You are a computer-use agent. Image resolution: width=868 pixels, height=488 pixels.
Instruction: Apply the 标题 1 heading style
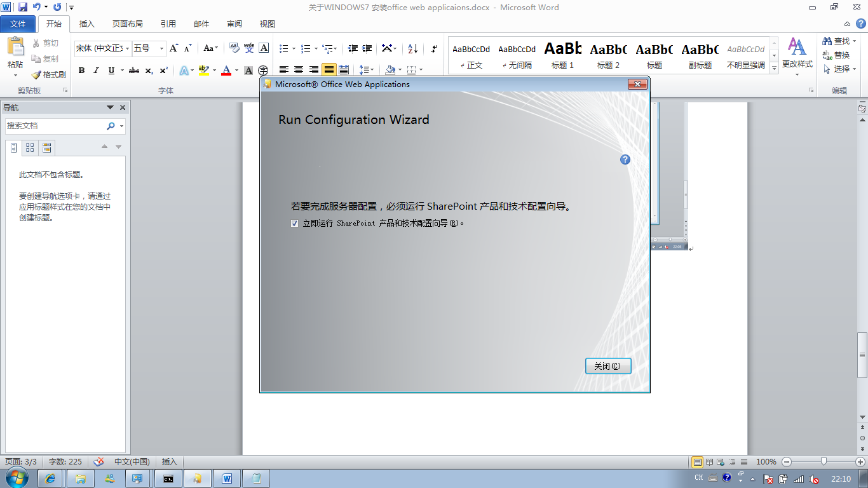[x=562, y=55]
